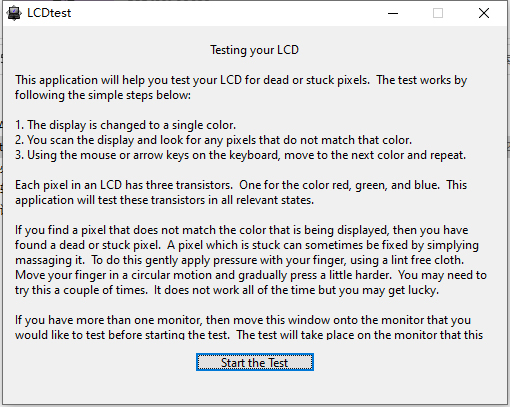Click the line starting 'This application will help'
Viewport: 510px width, 407px height.
(x=241, y=80)
